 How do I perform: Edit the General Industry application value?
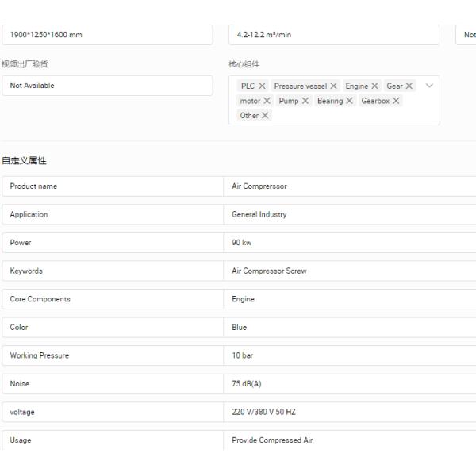point(349,214)
